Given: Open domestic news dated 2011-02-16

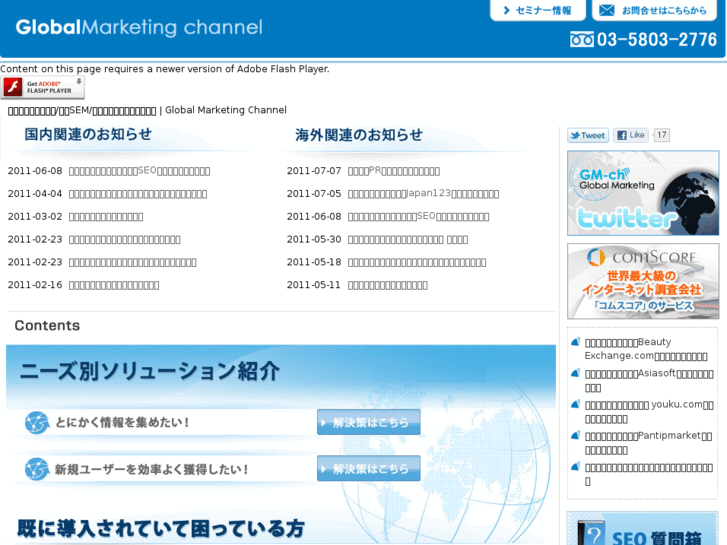Looking at the screenshot, I should 114,285.
